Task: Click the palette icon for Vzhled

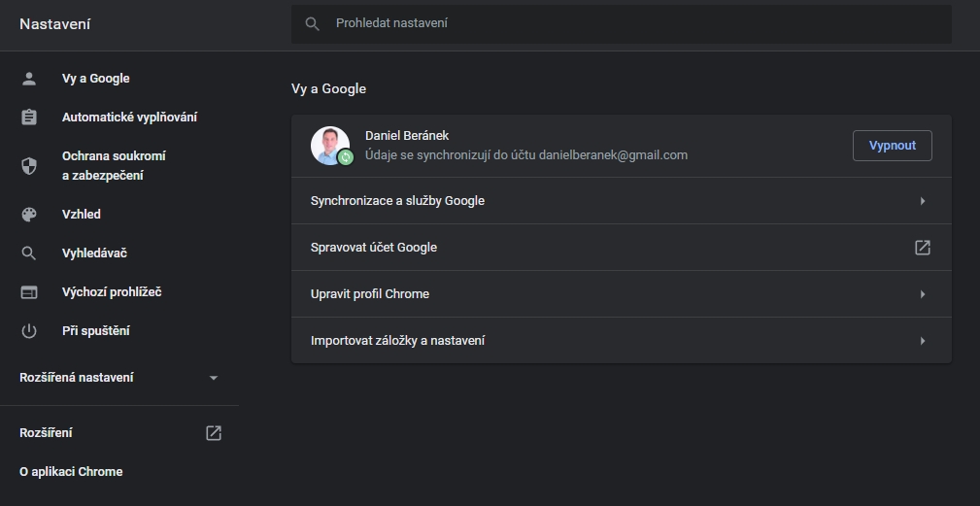Action: [x=29, y=215]
